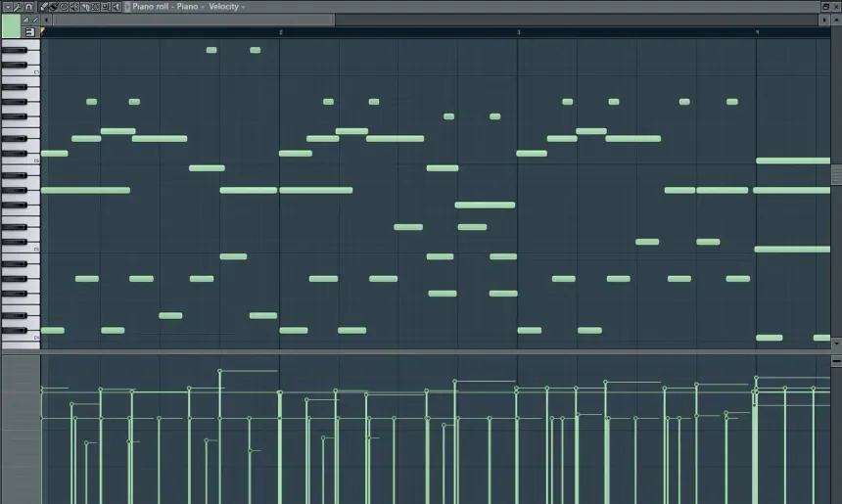Select the Delete tool in toolbar
The image size is (842, 504).
64,7
